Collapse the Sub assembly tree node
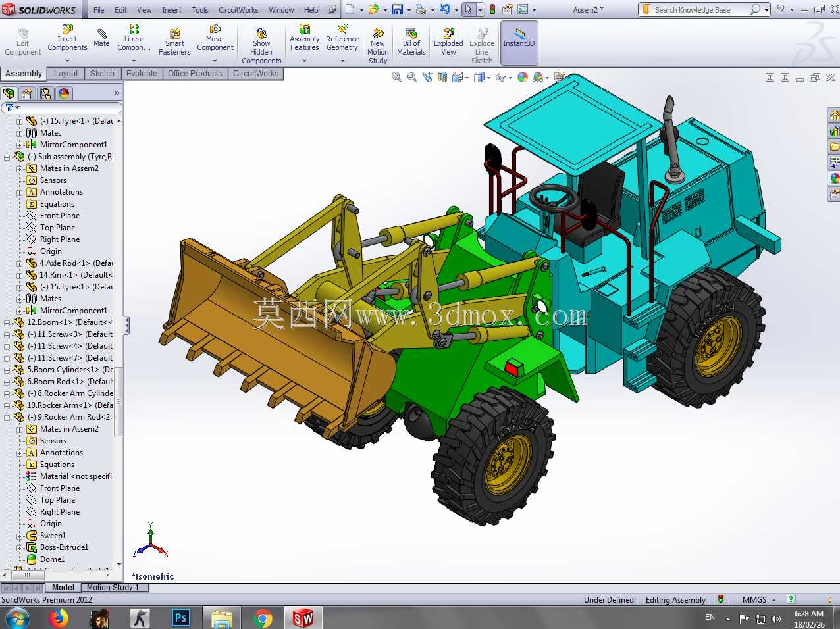The image size is (840, 629). pyautogui.click(x=7, y=157)
